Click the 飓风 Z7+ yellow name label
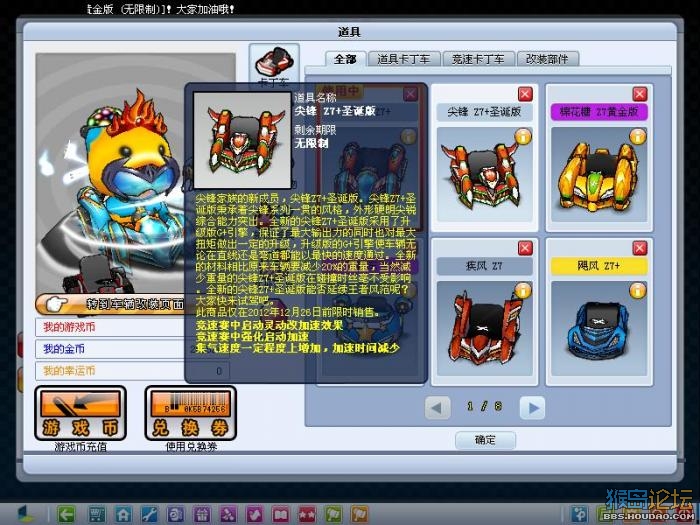Image resolution: width=700 pixels, height=525 pixels. (x=599, y=266)
